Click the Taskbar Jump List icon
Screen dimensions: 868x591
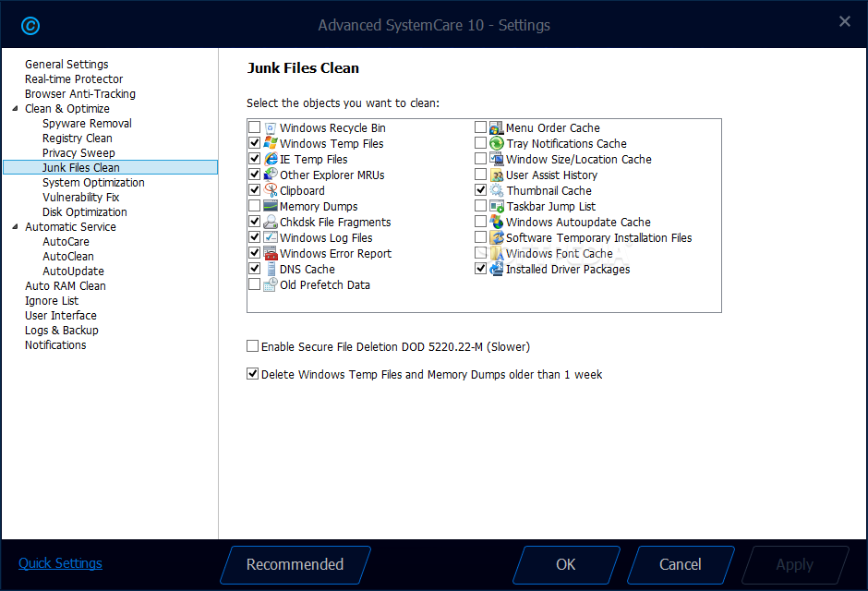coord(497,207)
